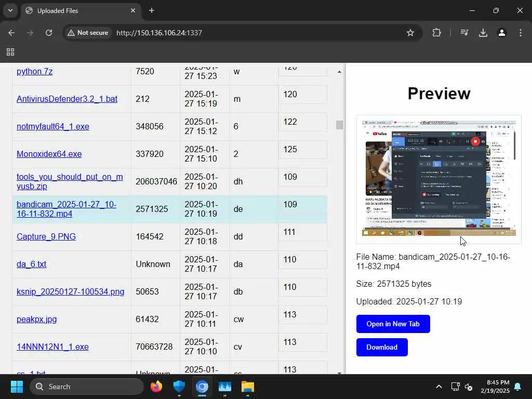Click the bandicam video preview thumbnail
This screenshot has width=532, height=399.
coord(438,179)
